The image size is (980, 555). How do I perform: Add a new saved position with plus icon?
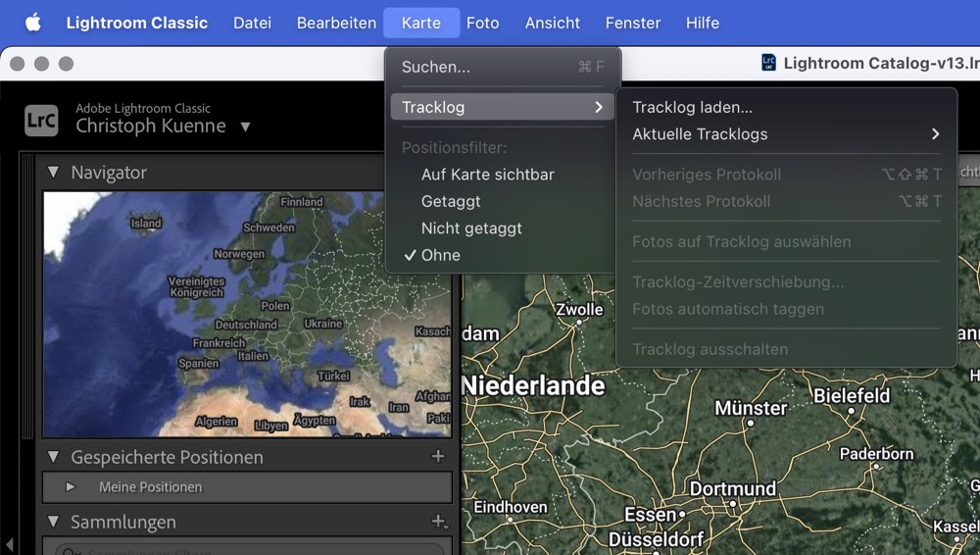[x=438, y=457]
